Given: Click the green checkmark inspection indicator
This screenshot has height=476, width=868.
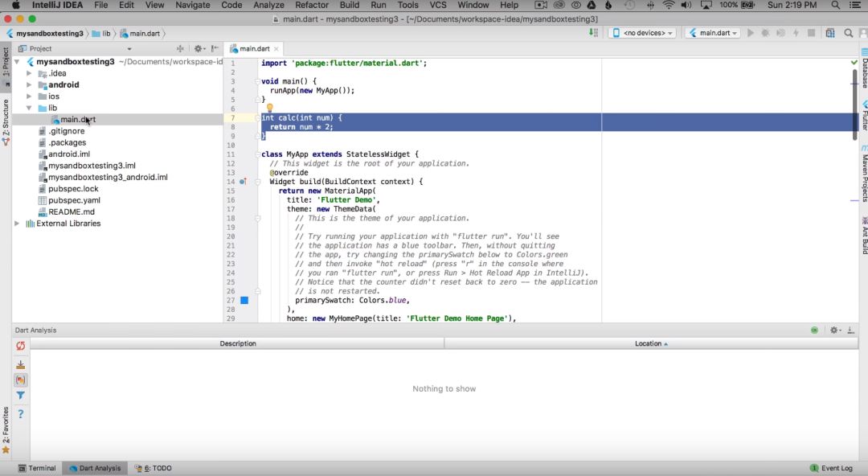Looking at the screenshot, I should (854, 63).
